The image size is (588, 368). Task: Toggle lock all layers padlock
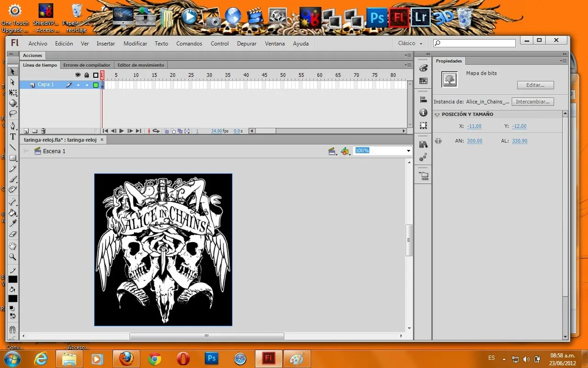[x=87, y=75]
